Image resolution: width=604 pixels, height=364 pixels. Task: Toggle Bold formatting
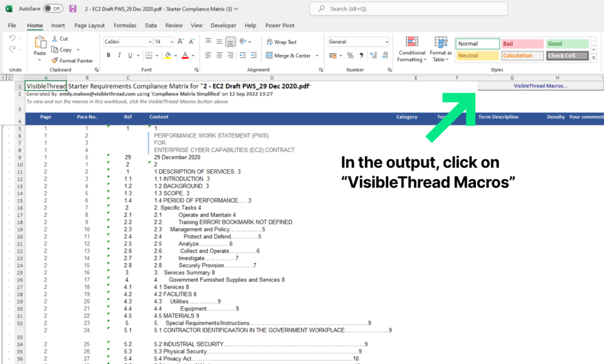(109, 55)
